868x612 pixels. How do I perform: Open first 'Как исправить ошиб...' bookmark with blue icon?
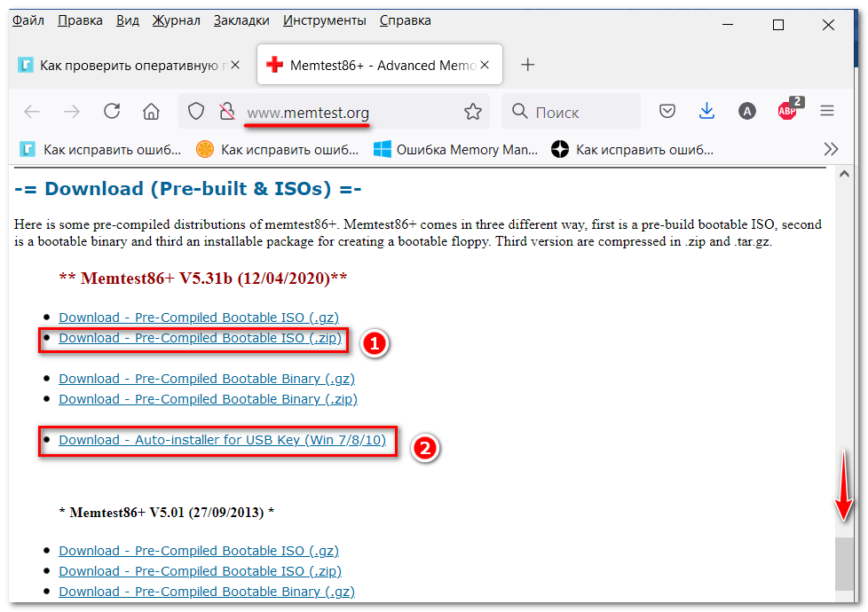pyautogui.click(x=100, y=149)
